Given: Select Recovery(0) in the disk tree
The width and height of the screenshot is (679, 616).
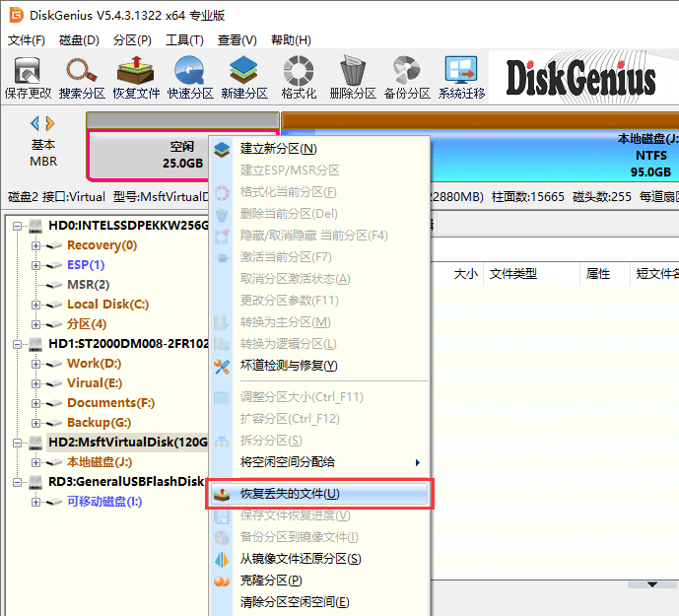Looking at the screenshot, I should 102,245.
